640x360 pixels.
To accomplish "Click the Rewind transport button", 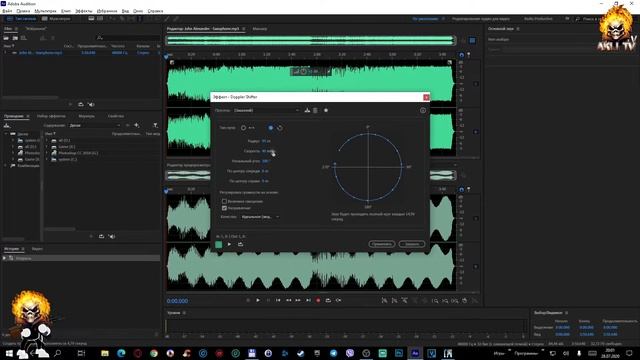I will point(288,300).
